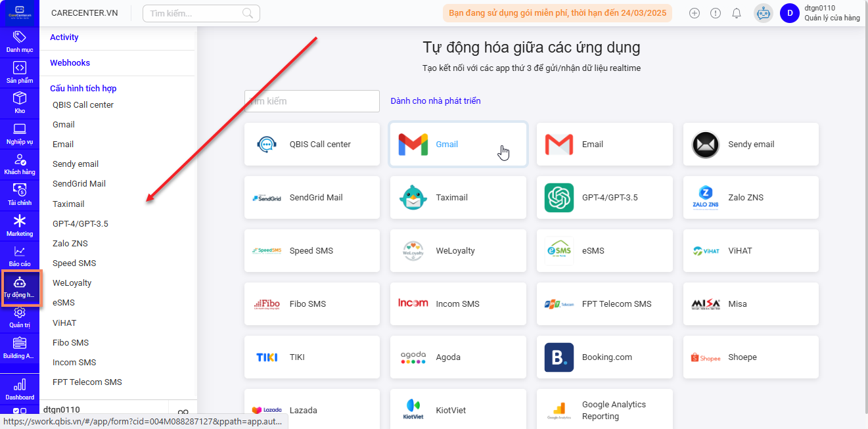This screenshot has width=868, height=429.
Task: Open the eSMS integration card
Action: coord(605,251)
